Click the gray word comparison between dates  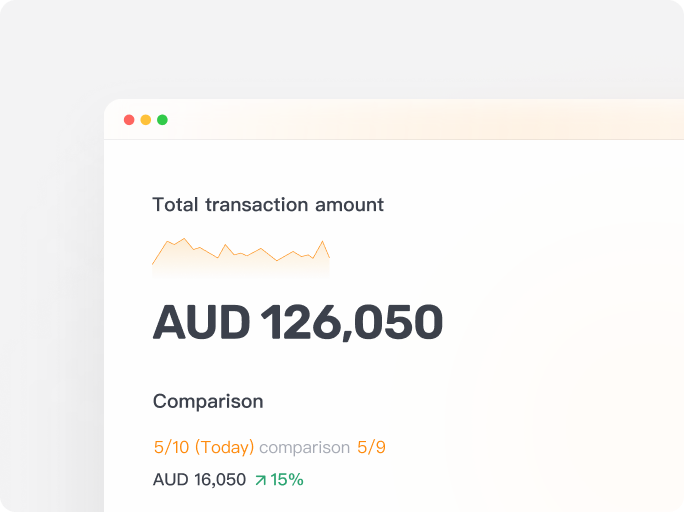(x=305, y=447)
